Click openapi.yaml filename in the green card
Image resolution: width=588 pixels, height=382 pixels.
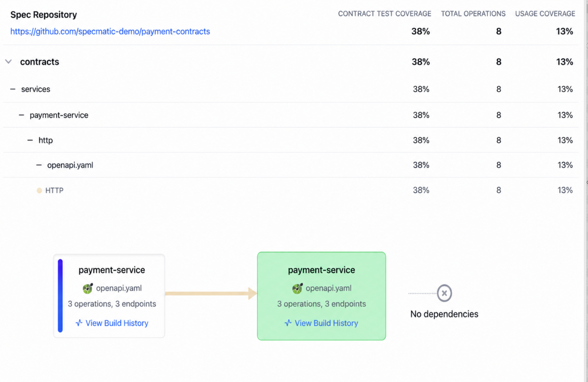tap(328, 288)
